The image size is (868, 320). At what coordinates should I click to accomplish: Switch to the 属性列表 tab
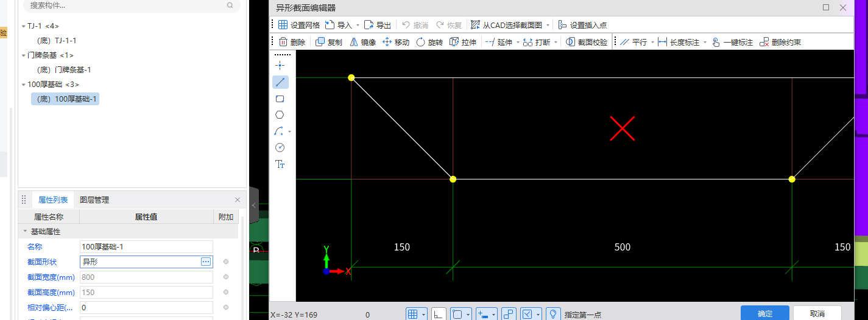pos(53,200)
